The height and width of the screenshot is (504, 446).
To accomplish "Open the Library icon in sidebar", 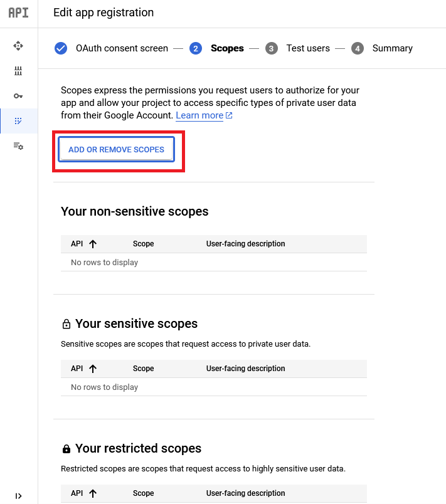I will pyautogui.click(x=18, y=71).
